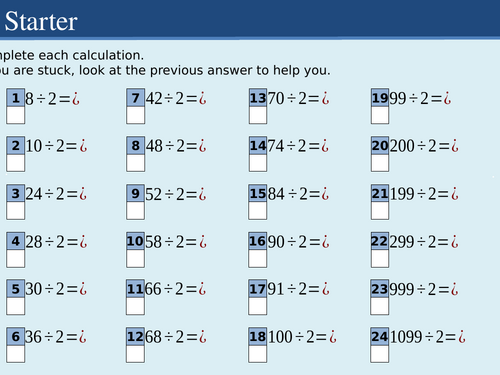Select the answer box under number 8
500x375 pixels.
coord(135,163)
